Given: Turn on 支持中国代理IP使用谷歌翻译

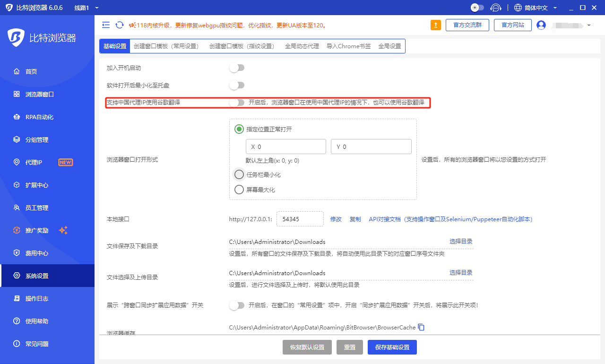Looking at the screenshot, I should point(236,102).
